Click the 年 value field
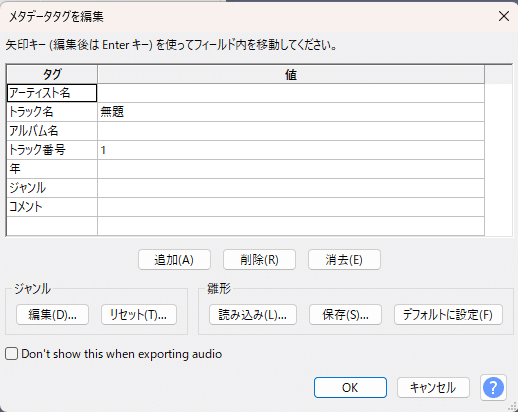The width and height of the screenshot is (518, 412). click(x=291, y=169)
